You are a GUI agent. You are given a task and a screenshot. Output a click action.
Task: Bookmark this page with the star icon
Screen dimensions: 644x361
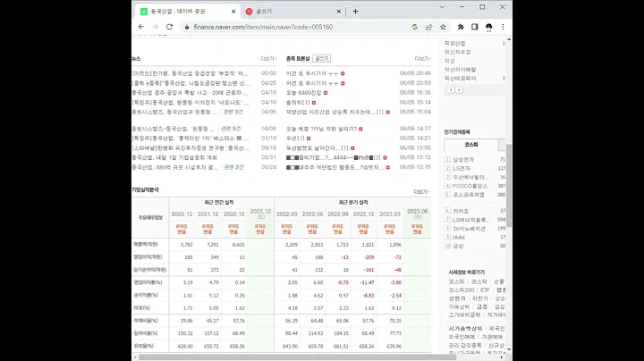click(443, 27)
